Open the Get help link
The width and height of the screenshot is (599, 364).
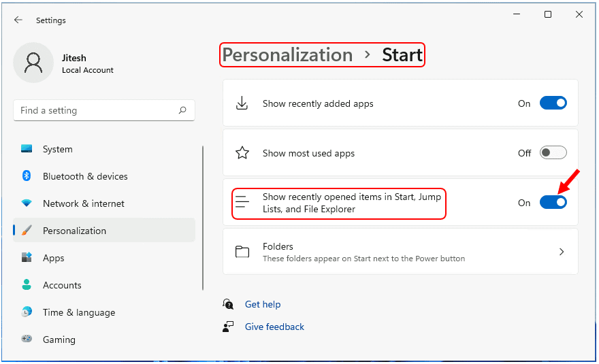click(263, 304)
